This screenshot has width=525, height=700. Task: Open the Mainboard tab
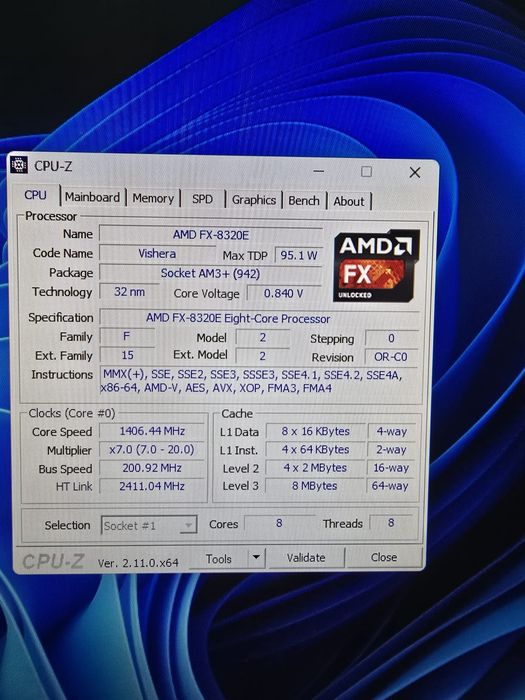point(92,197)
